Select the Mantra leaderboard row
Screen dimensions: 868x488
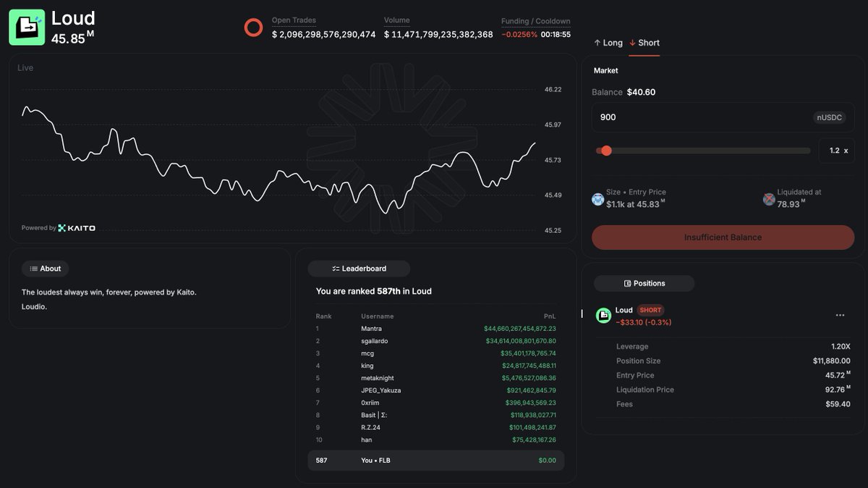(x=435, y=329)
